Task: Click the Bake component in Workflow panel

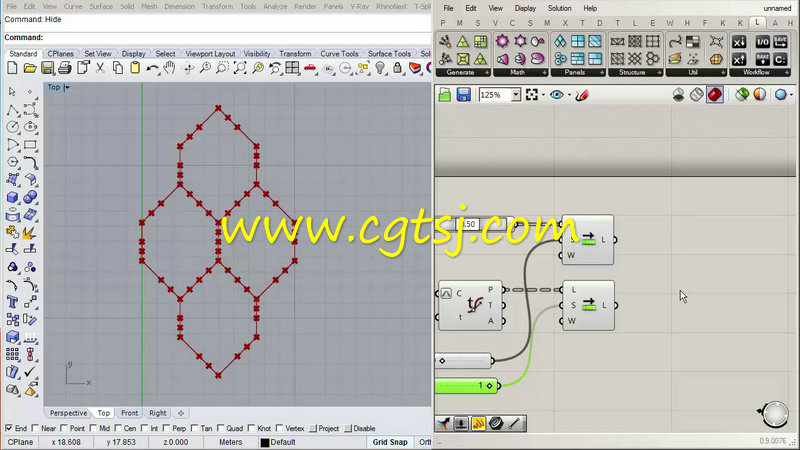Action: point(762,59)
